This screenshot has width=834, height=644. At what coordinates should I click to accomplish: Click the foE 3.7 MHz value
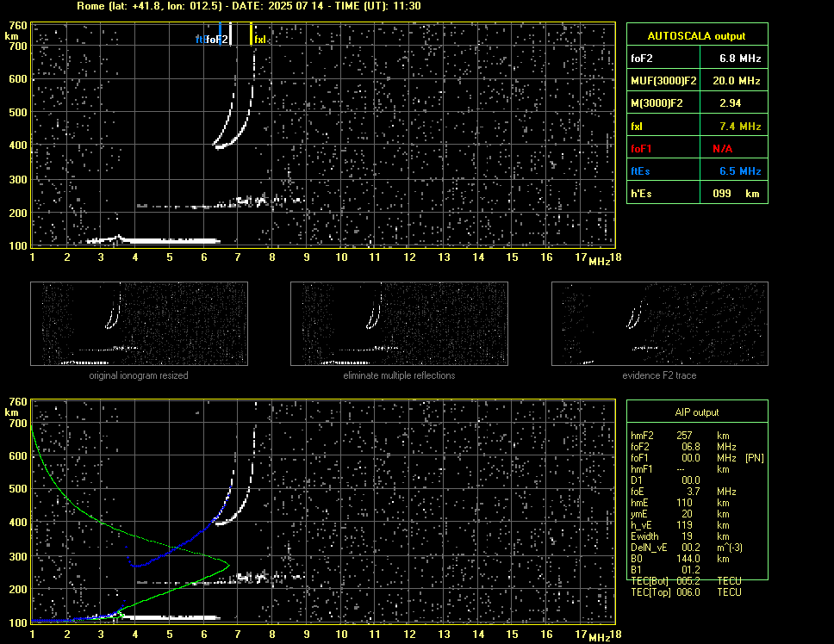click(x=693, y=492)
